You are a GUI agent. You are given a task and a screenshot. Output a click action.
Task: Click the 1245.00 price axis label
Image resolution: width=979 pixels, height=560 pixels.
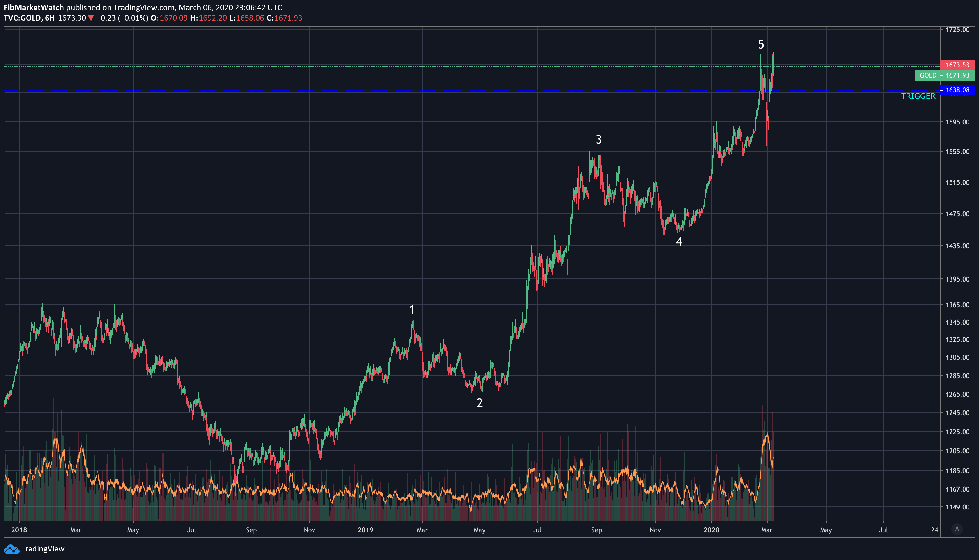click(957, 413)
